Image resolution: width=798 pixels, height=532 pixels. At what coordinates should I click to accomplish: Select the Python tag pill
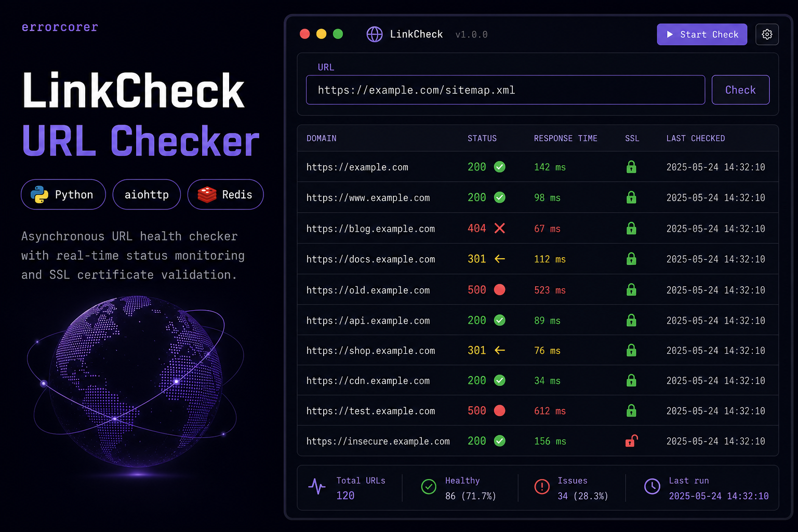pyautogui.click(x=63, y=194)
